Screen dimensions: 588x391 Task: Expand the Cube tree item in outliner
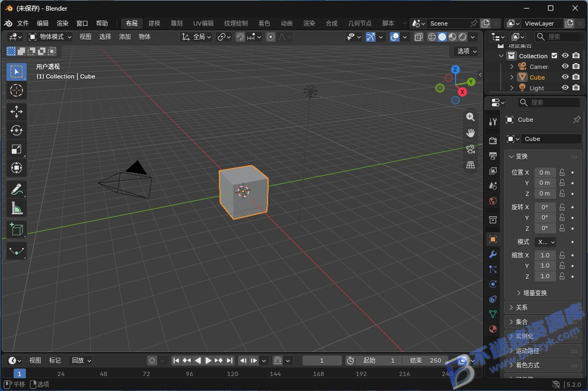512,77
